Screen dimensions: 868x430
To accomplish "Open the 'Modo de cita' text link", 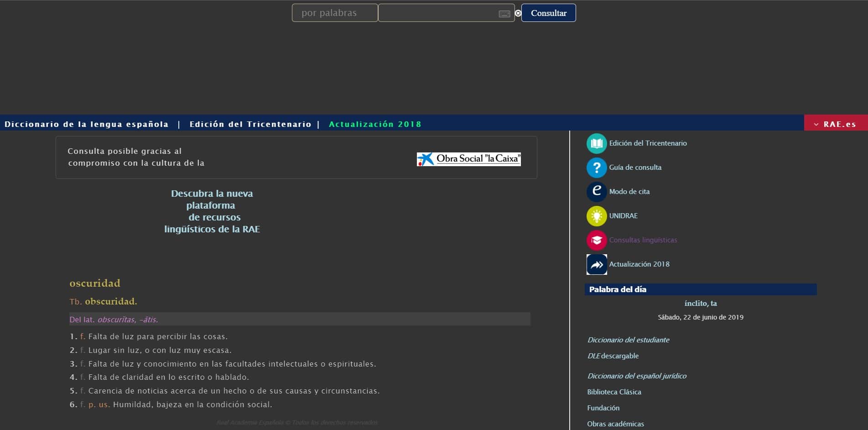I will click(629, 192).
